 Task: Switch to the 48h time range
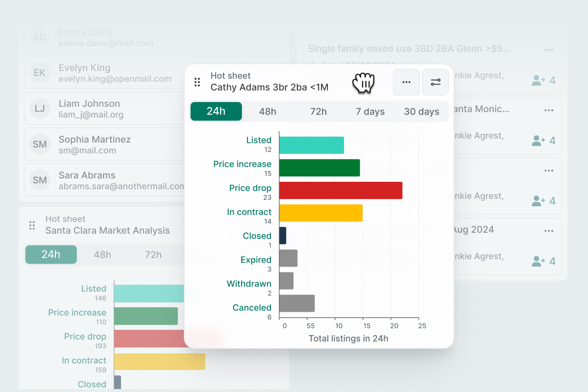click(268, 112)
